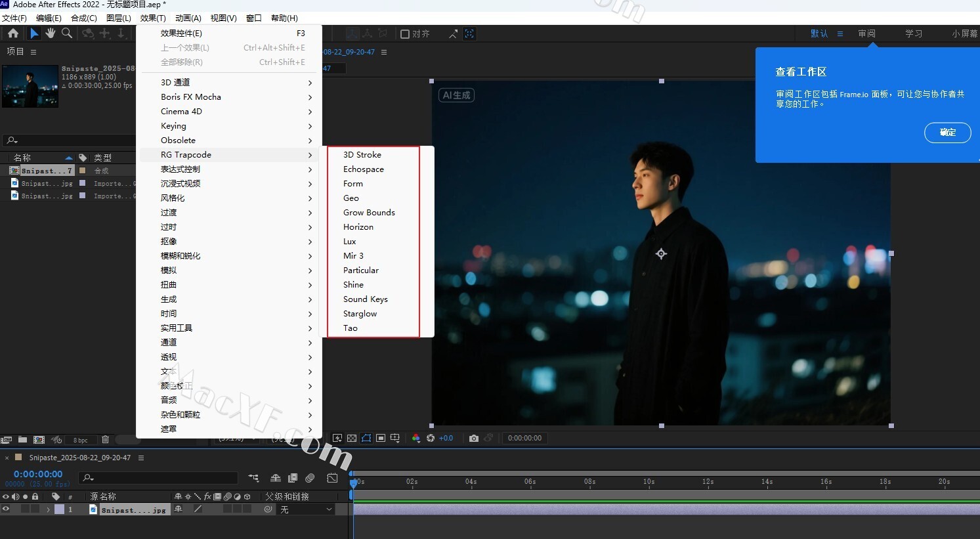Take snapshot with camera icon
This screenshot has height=539, width=980.
click(474, 438)
